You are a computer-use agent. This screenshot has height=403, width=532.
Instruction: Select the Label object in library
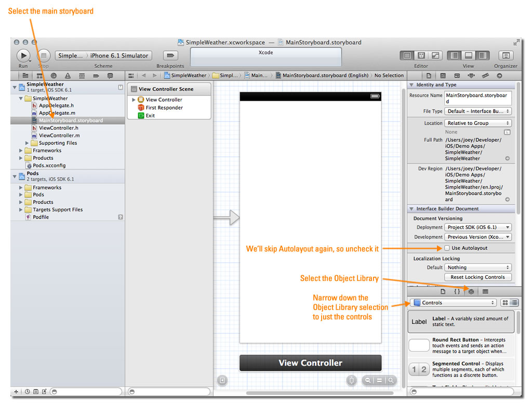click(x=461, y=321)
